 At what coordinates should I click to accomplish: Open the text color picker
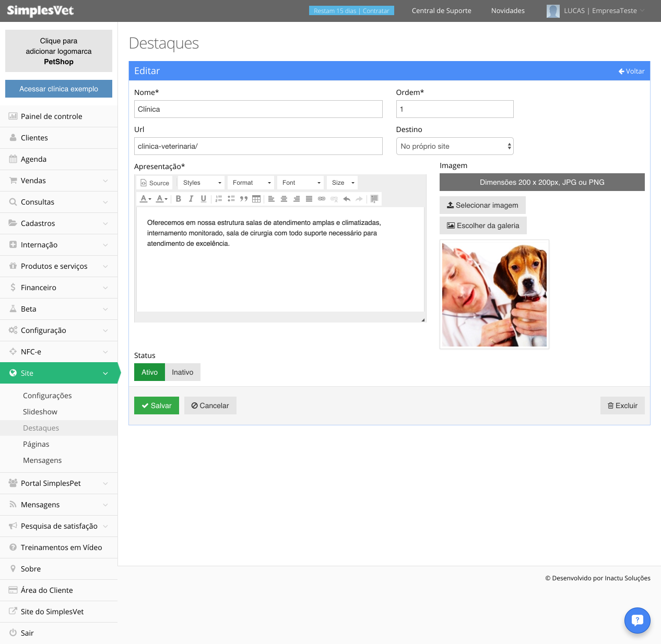pyautogui.click(x=146, y=199)
